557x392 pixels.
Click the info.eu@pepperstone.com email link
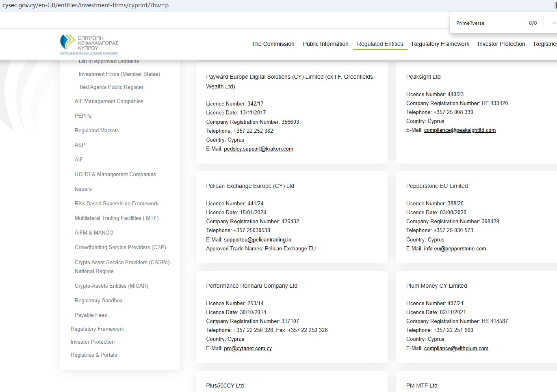(455, 249)
